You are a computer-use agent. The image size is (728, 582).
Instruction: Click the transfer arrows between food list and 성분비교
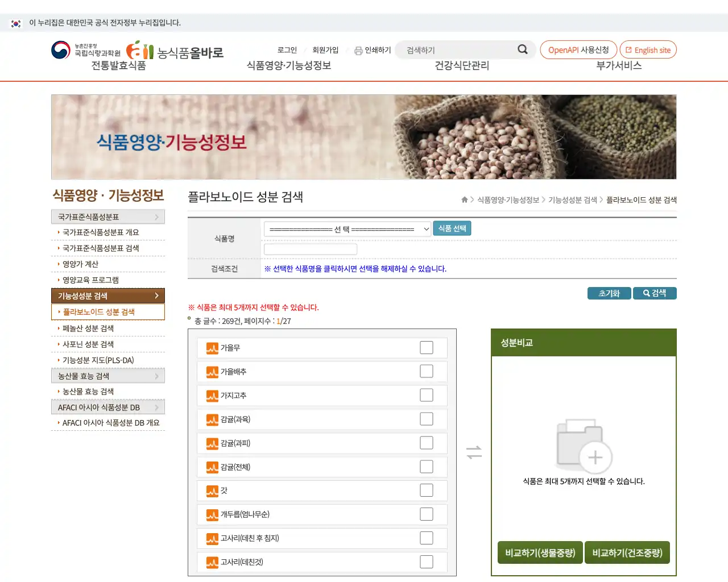(x=474, y=452)
